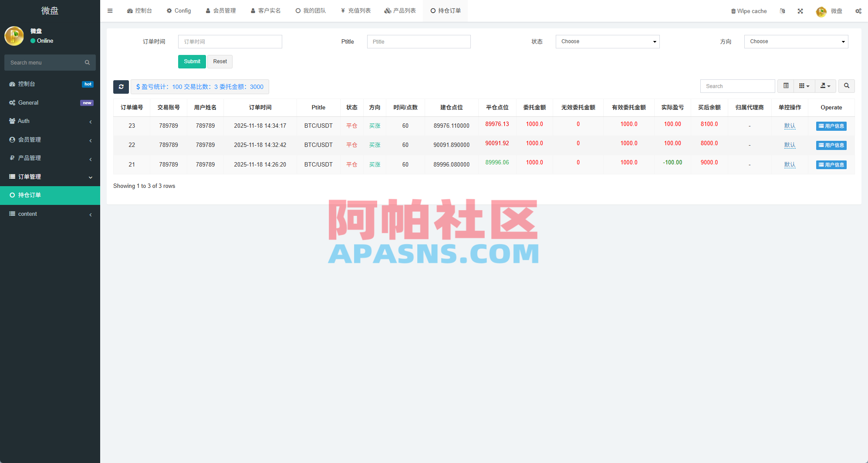Refresh the orders table
The width and height of the screenshot is (868, 463).
click(x=121, y=87)
